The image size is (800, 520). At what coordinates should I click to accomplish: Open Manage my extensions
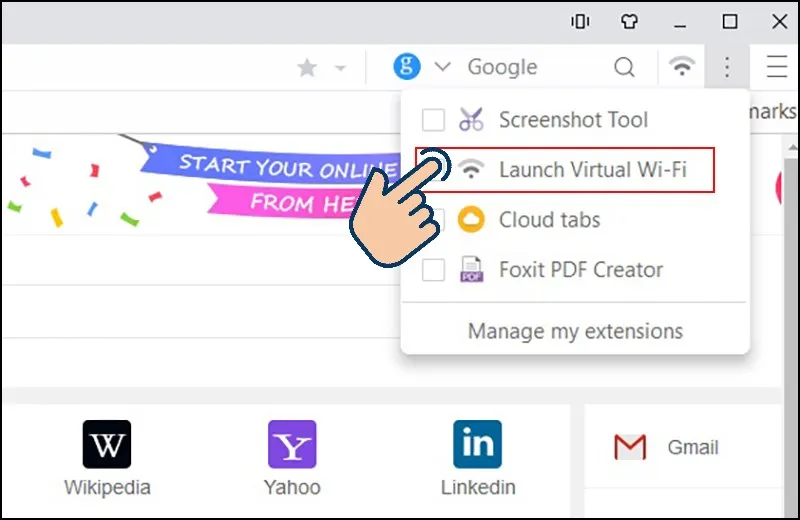575,331
